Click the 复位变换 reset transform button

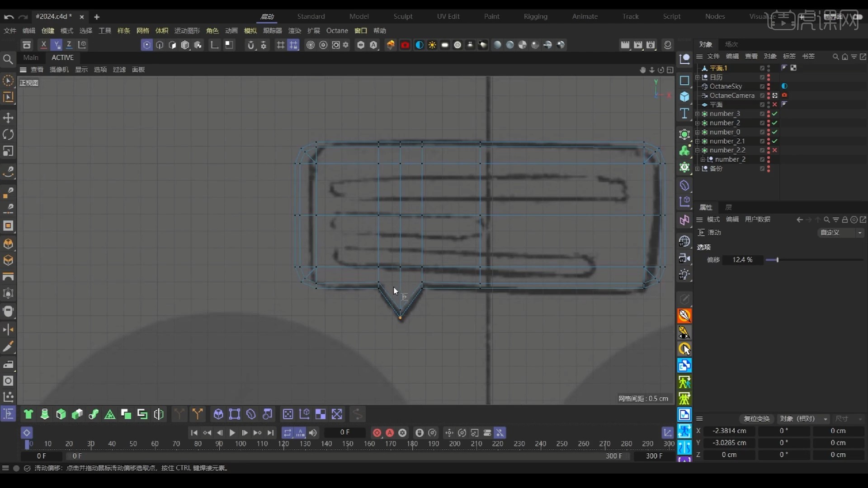[x=757, y=418]
